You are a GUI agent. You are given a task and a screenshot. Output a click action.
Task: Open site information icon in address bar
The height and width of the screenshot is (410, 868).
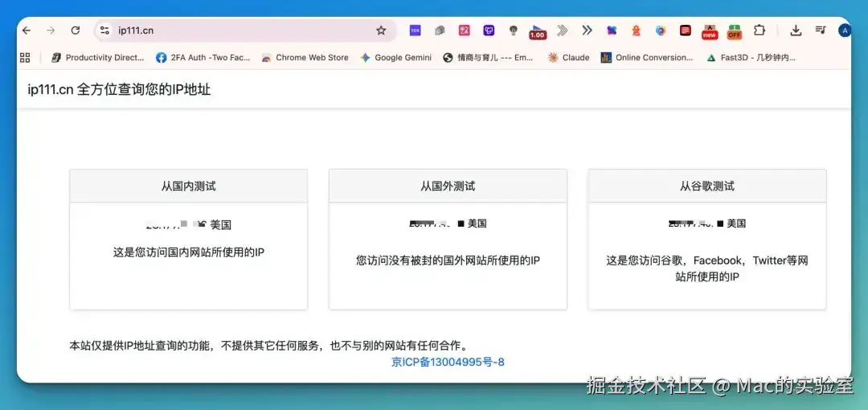104,31
